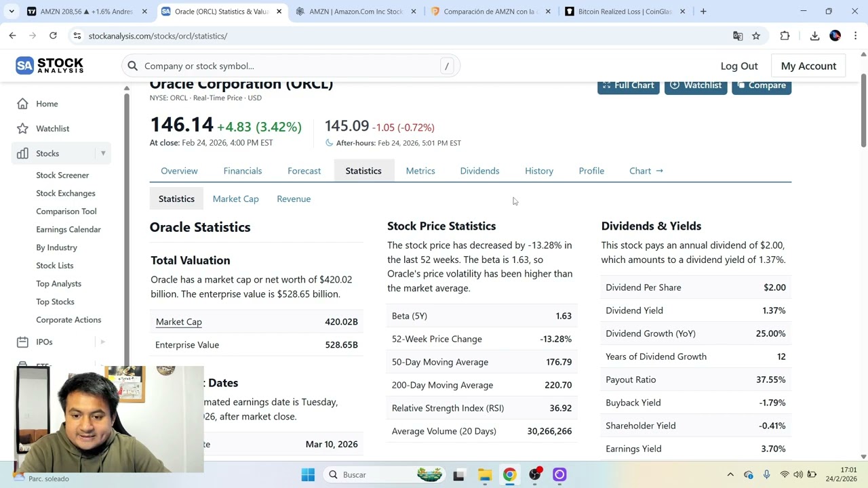Open My Account
The width and height of the screenshot is (868, 488).
808,66
